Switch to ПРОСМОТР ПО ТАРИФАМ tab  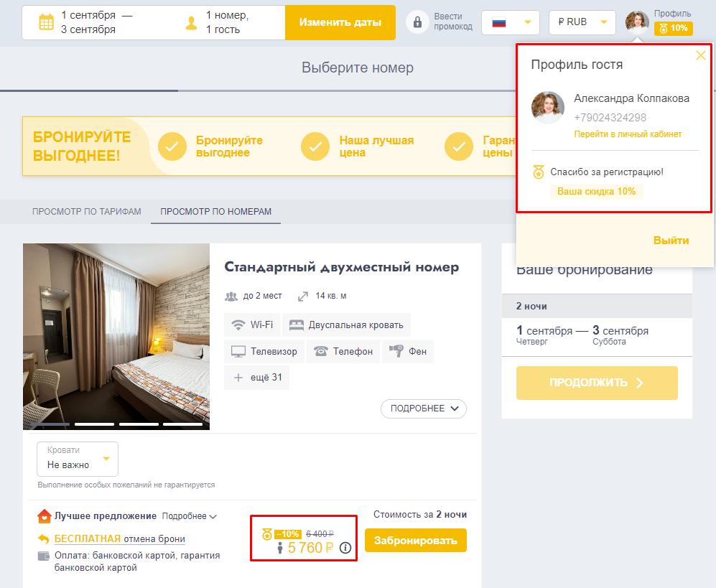click(86, 212)
